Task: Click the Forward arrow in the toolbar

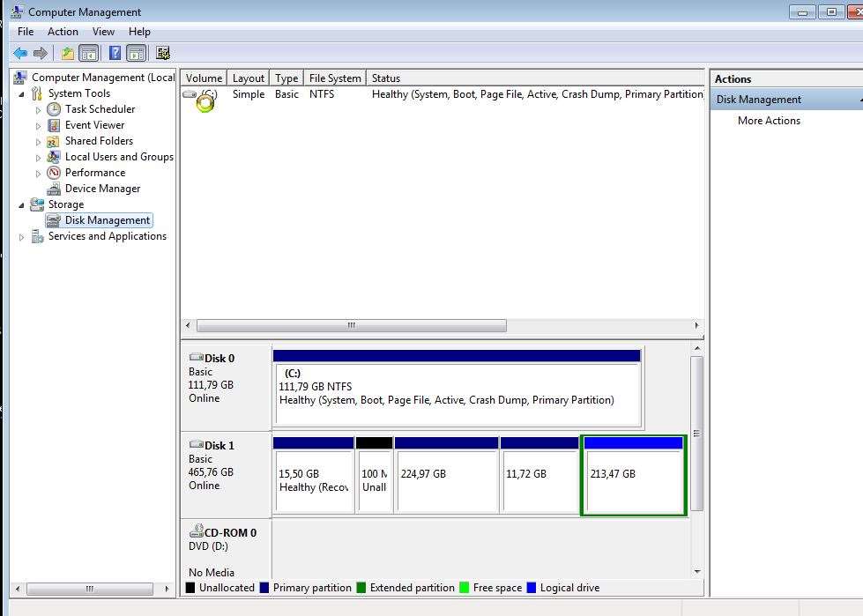Action: 41,54
